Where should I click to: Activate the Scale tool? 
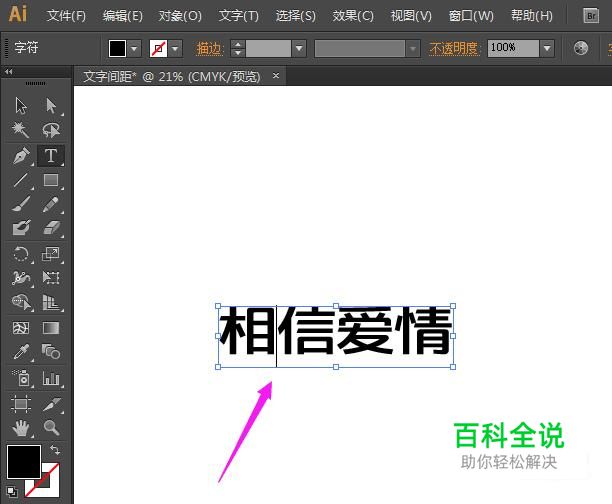click(51, 254)
